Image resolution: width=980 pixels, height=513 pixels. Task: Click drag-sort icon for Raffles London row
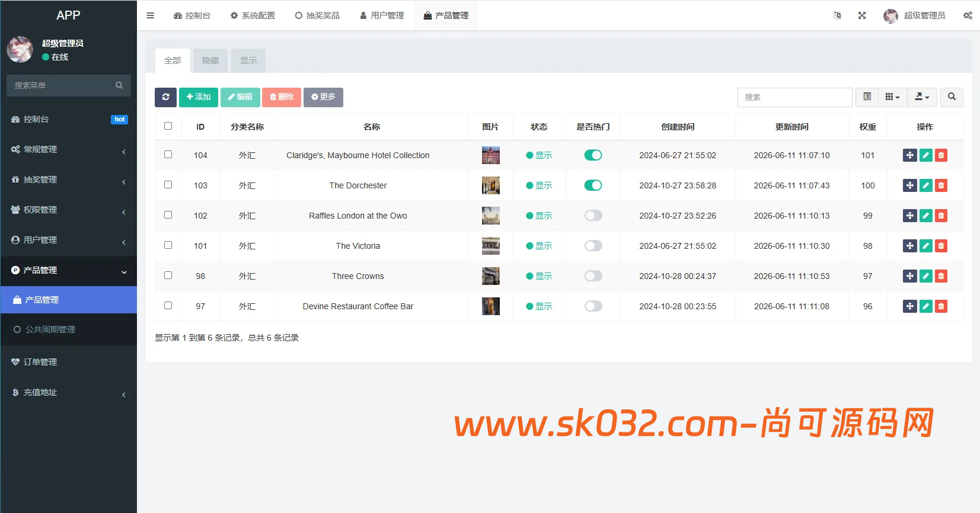[x=910, y=216]
